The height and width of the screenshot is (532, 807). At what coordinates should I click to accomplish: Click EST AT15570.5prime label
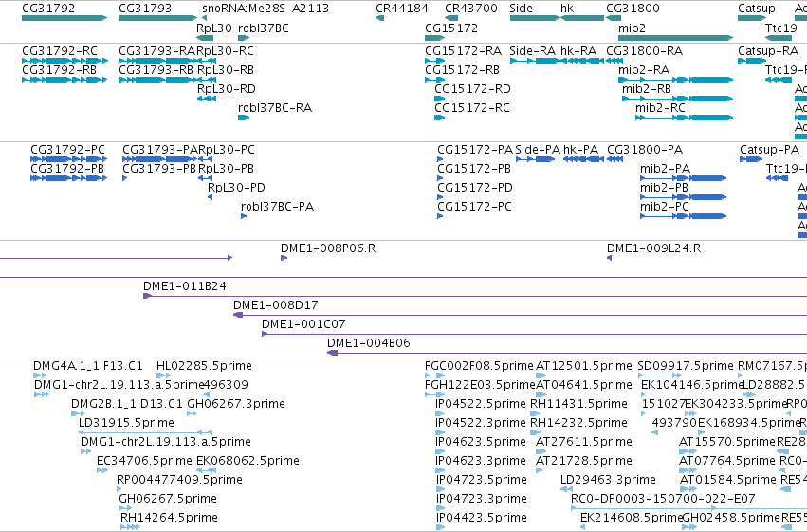(727, 442)
